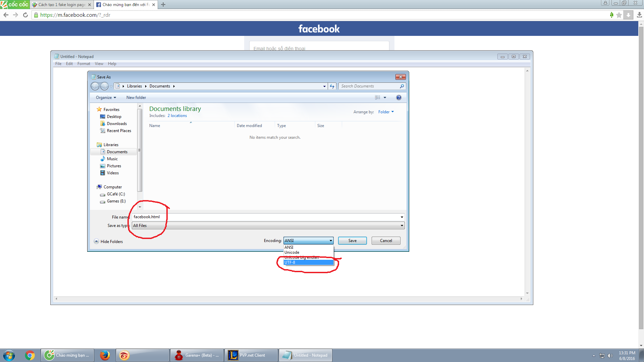Open the address path history dropdown
Image resolution: width=644 pixels, height=362 pixels.
click(x=324, y=86)
